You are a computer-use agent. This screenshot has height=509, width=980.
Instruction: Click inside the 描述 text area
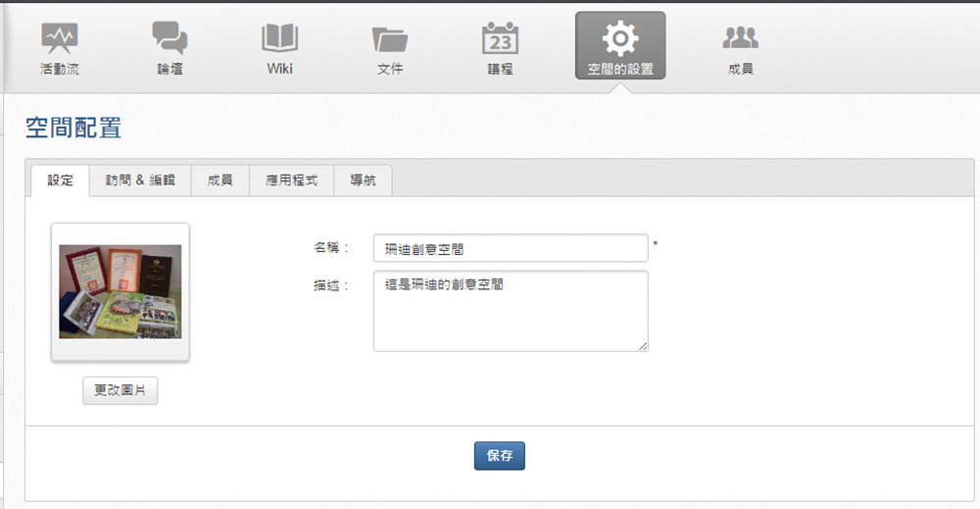point(511,311)
